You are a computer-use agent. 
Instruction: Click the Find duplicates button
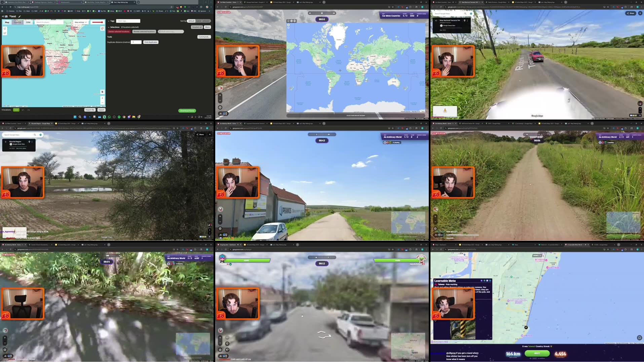[150, 42]
